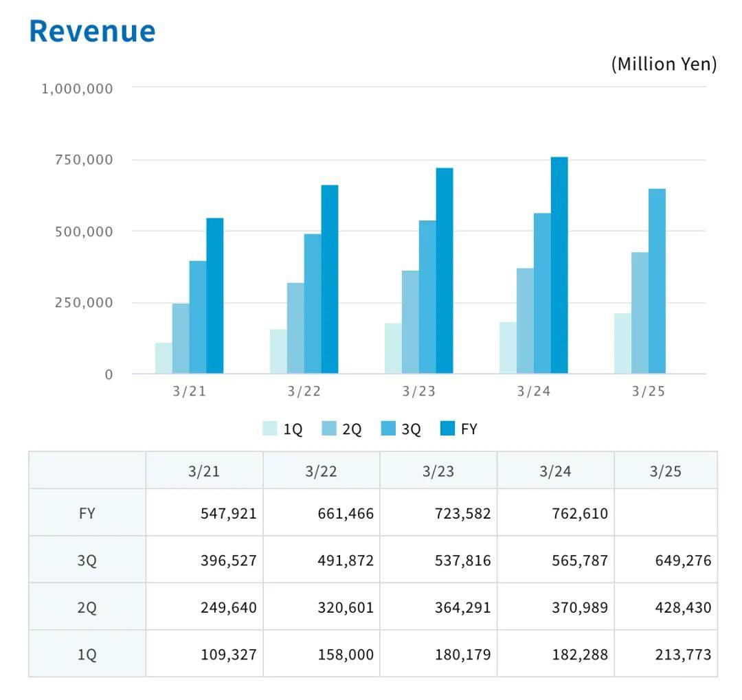Click the FY bar for 3/22
The width and height of the screenshot is (742, 700).
pyautogui.click(x=330, y=280)
